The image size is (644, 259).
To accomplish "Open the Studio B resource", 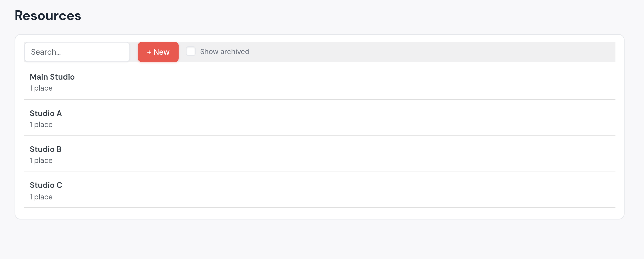I will coord(320,154).
